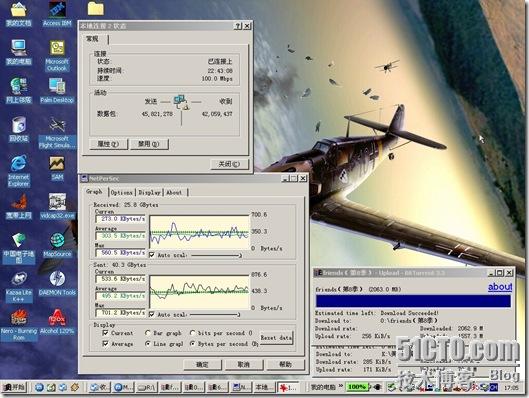Launch Microsoft Flight Simulator desktop icon

57,133
